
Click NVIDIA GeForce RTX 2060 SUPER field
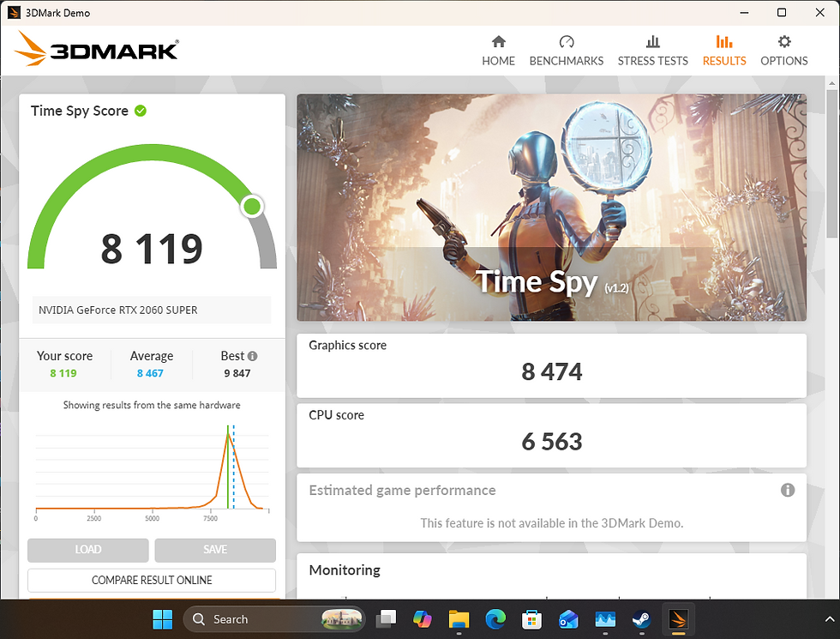(152, 310)
